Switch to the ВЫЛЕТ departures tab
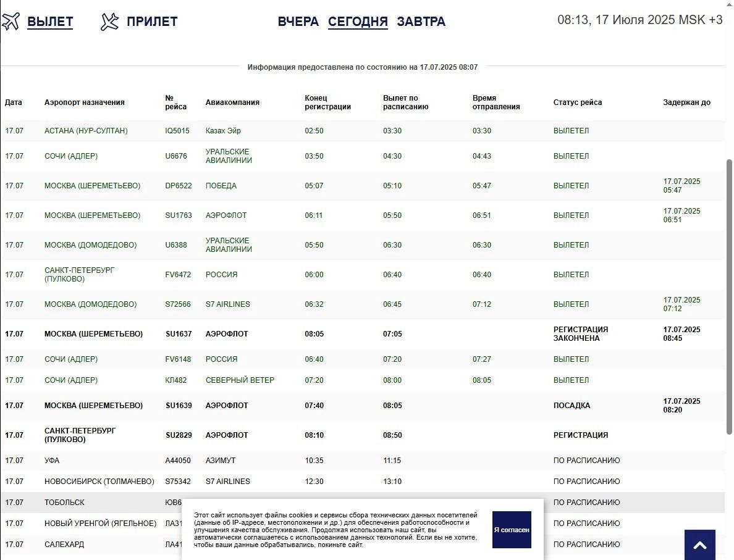The width and height of the screenshot is (734, 560). 50,22
